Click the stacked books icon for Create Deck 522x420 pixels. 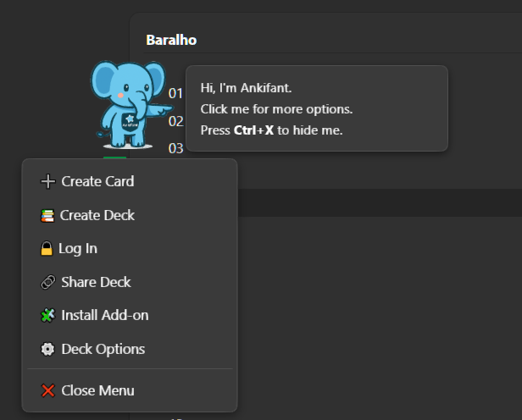coord(47,215)
